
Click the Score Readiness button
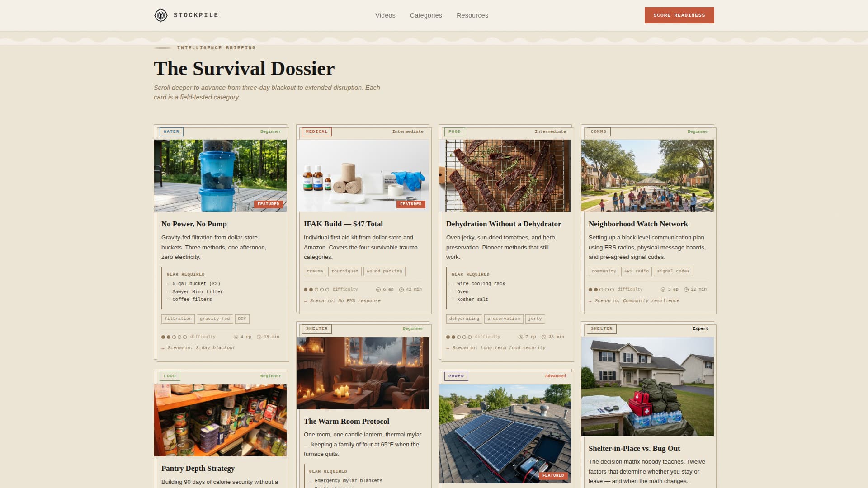(679, 15)
